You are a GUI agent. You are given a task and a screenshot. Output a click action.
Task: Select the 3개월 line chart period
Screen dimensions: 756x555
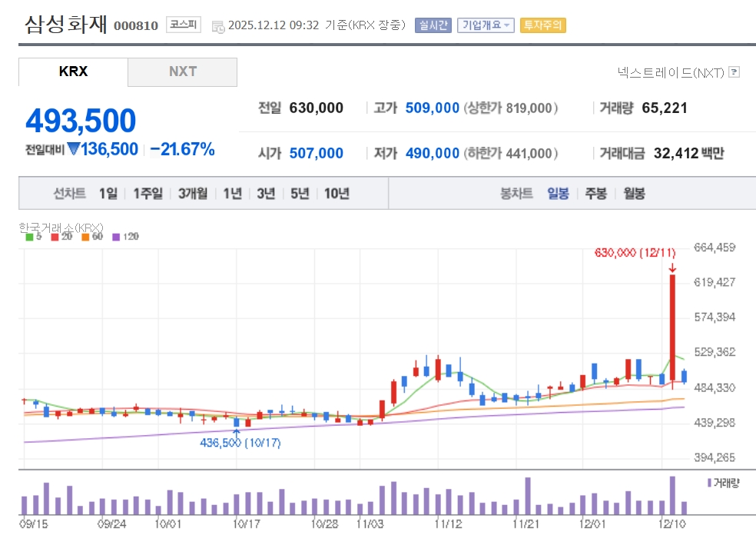coord(193,194)
